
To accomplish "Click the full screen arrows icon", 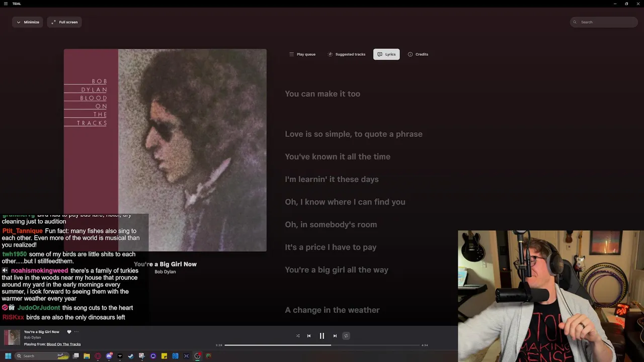I will click(x=54, y=22).
